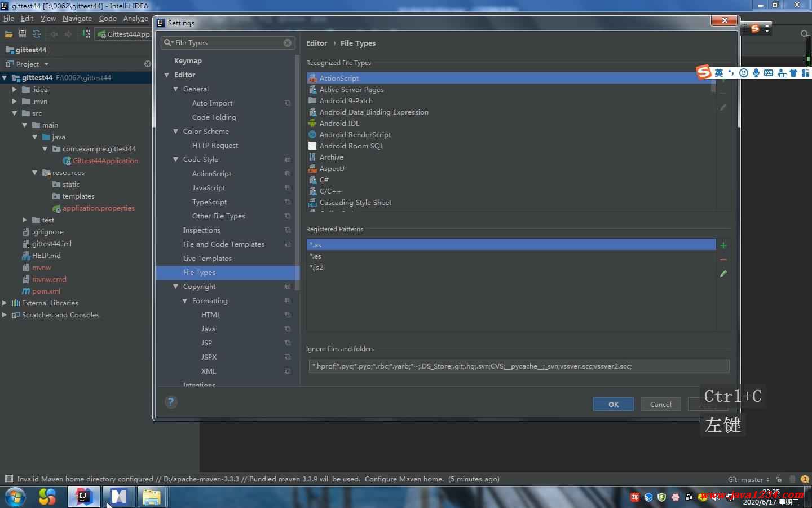Expand the test folder

[x=25, y=220]
